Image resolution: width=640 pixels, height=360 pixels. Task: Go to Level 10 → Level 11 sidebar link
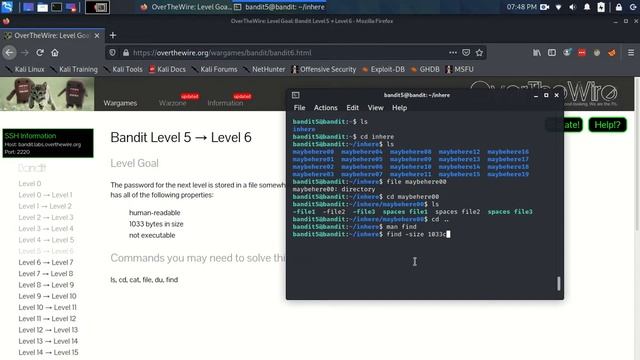[x=47, y=307]
